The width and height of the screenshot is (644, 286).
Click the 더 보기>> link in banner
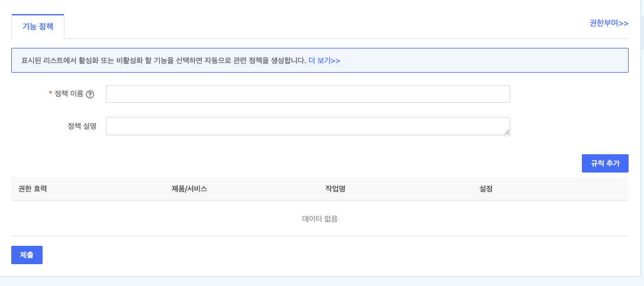coord(324,60)
